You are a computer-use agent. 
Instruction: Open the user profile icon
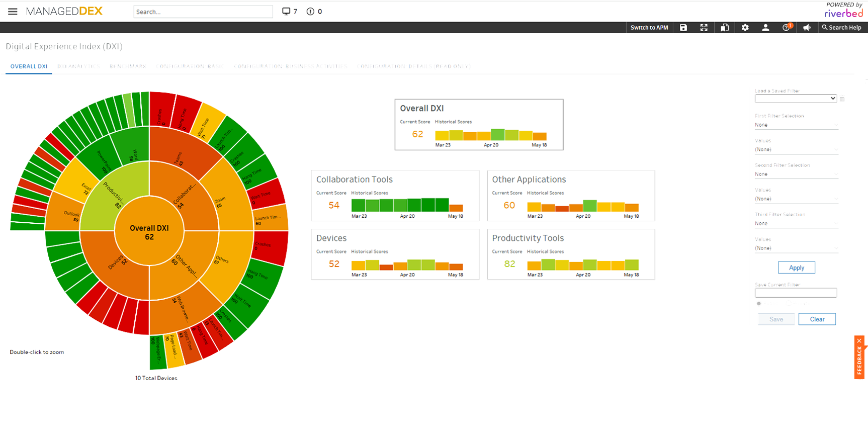pyautogui.click(x=765, y=28)
